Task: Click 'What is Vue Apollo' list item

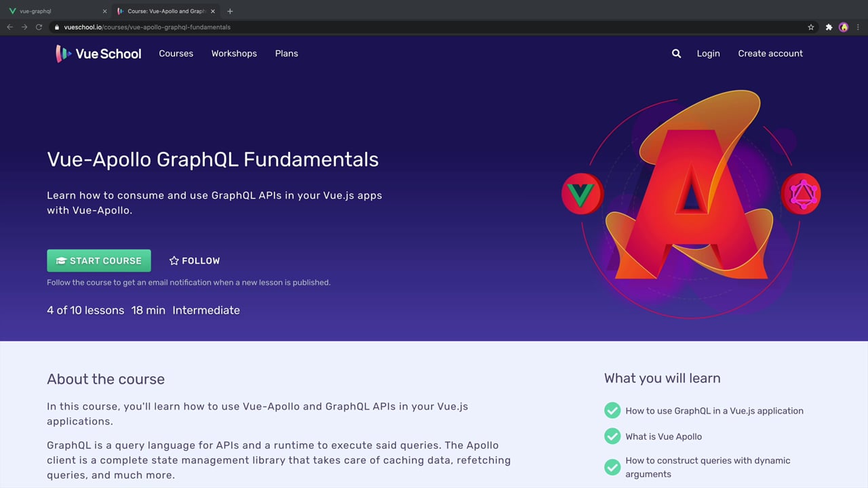Action: pyautogui.click(x=664, y=436)
